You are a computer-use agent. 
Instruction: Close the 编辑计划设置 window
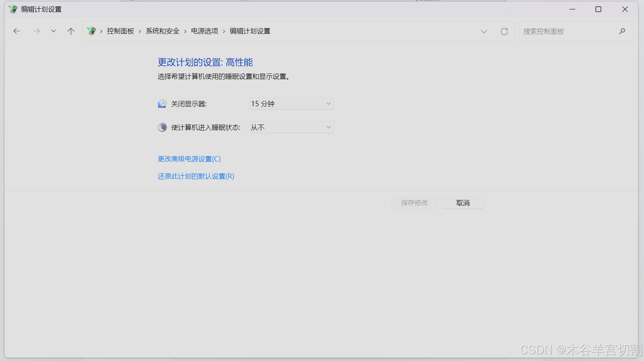click(x=625, y=9)
